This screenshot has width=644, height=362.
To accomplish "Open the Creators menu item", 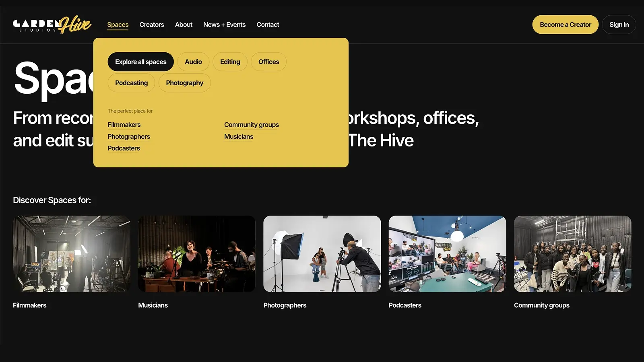I will pos(152,25).
